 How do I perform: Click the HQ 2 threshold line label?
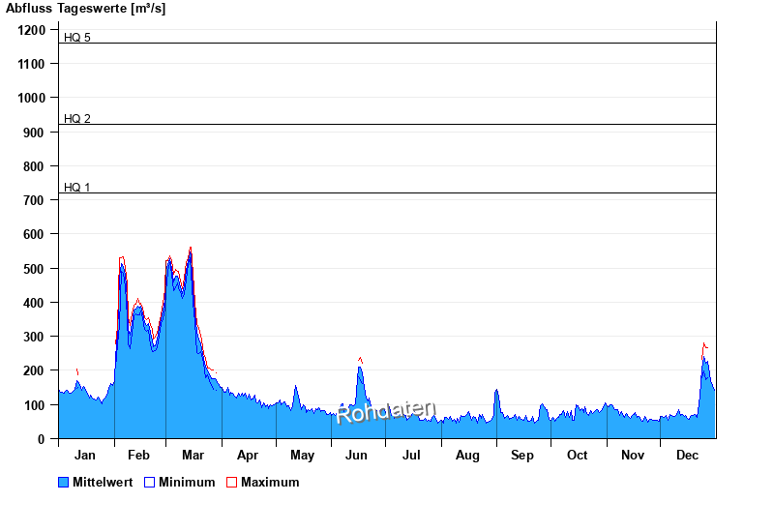pos(77,119)
